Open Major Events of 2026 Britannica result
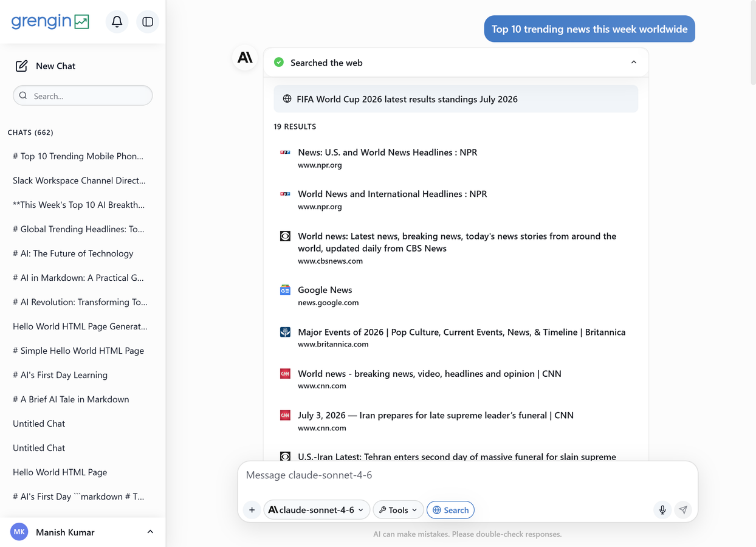 461,332
